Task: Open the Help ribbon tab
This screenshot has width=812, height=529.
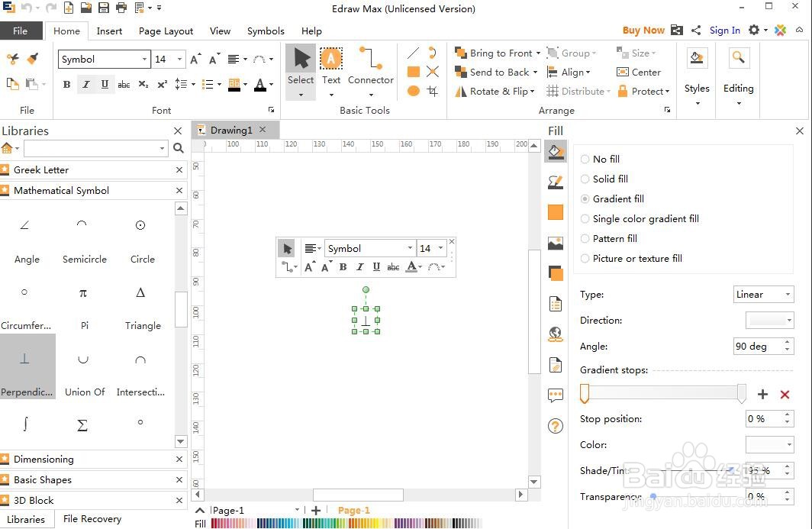Action: pyautogui.click(x=311, y=31)
